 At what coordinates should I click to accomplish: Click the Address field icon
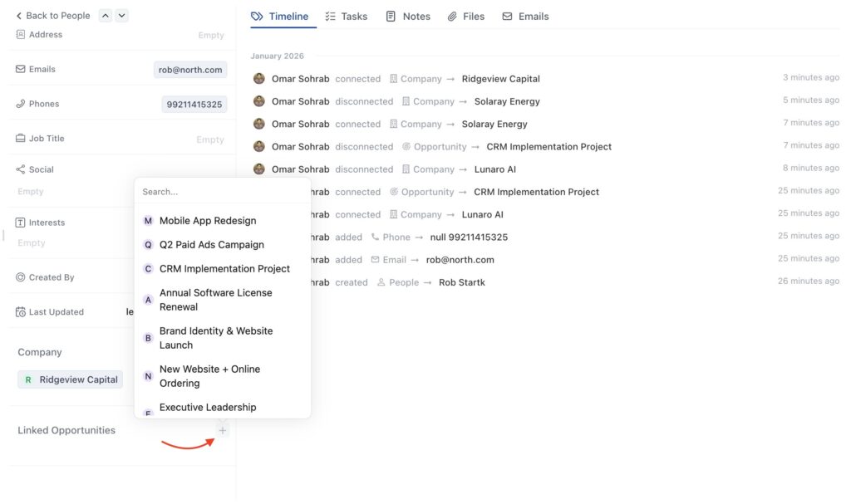pos(21,35)
